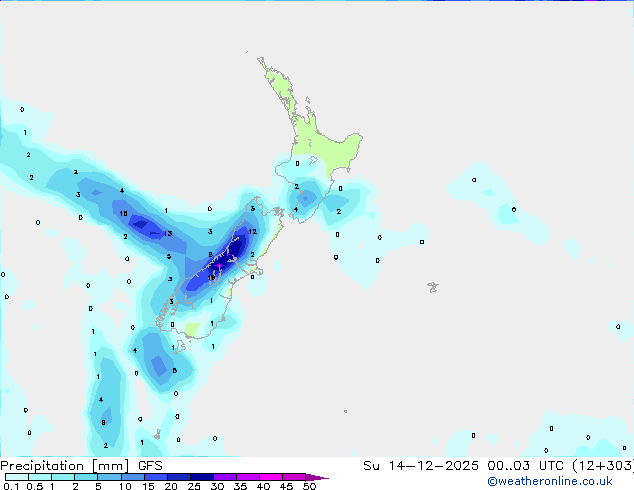Click the magenta peak-rainfall spot on the South Island
Image resolution: width=634 pixels, height=490 pixels.
[218, 266]
